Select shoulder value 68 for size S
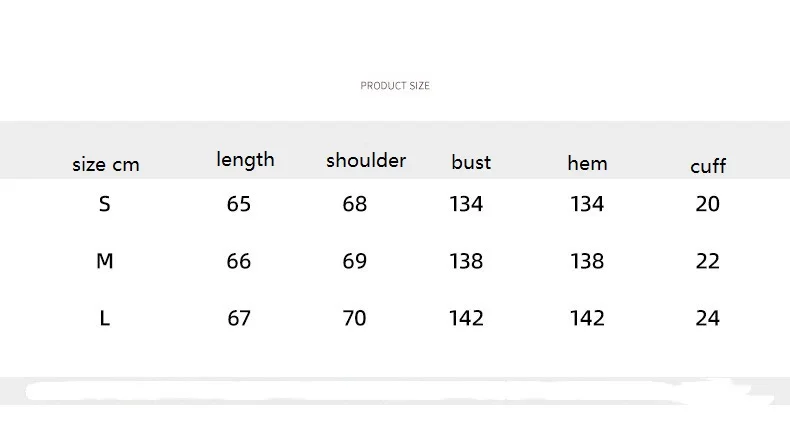Viewport: 790px width, 429px height. pos(355,204)
